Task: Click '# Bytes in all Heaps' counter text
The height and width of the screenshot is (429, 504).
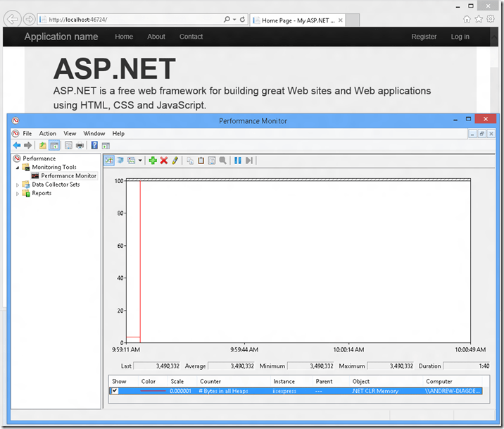Action: pos(223,391)
